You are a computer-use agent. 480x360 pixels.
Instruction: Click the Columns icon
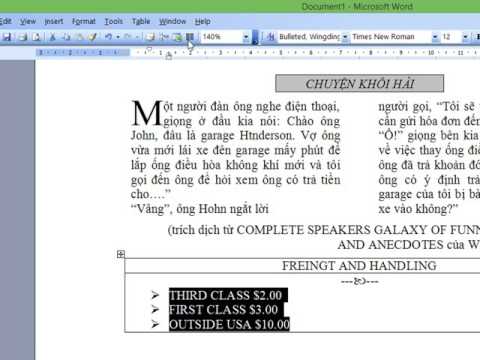(x=190, y=37)
